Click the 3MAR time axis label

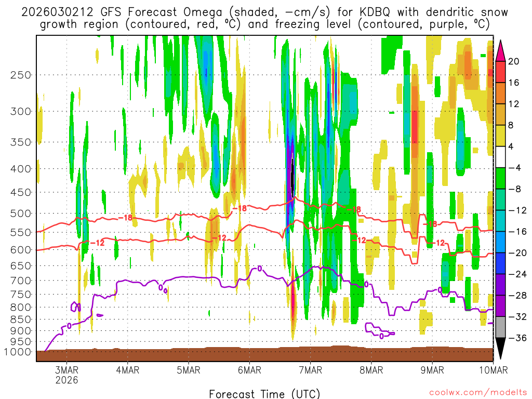point(67,370)
